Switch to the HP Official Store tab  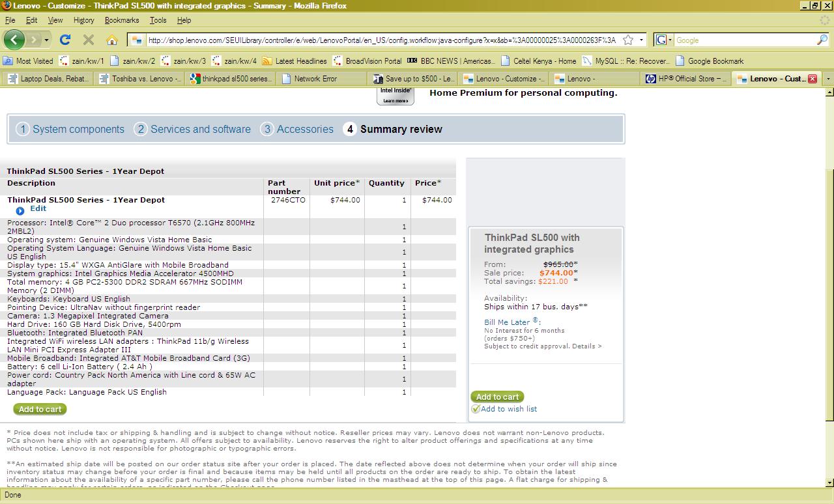[687, 78]
